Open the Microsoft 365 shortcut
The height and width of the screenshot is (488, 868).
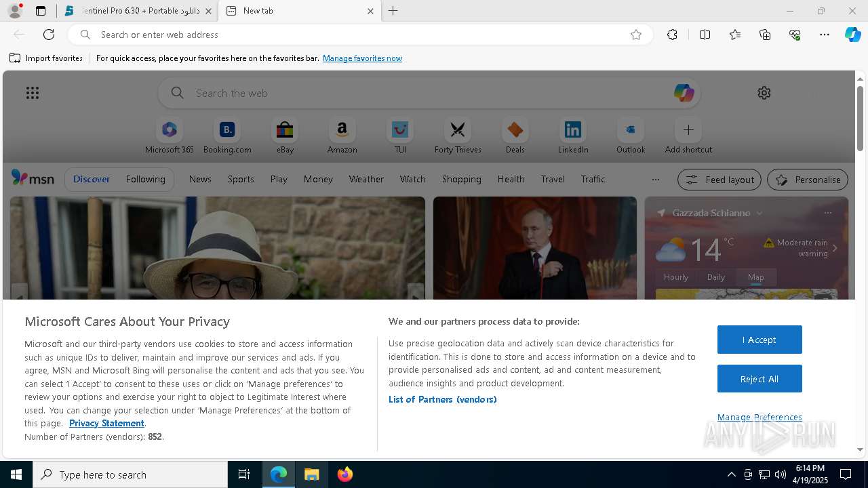(x=170, y=136)
